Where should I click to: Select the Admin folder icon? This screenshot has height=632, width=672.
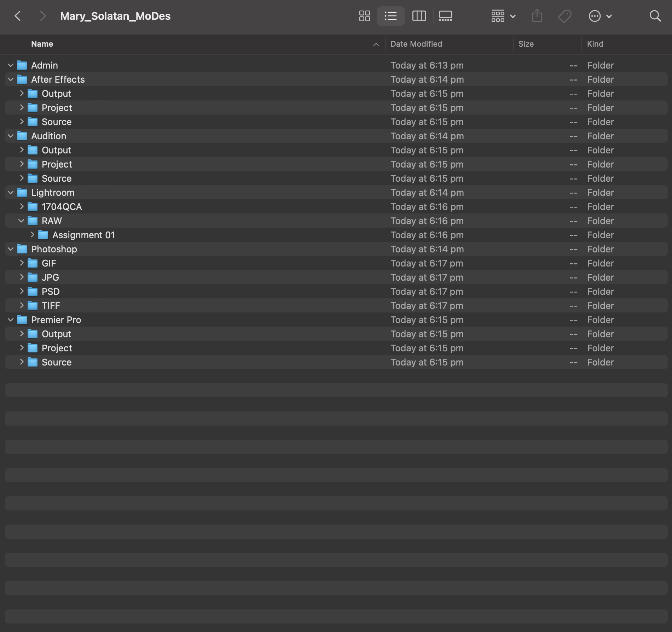coord(22,65)
